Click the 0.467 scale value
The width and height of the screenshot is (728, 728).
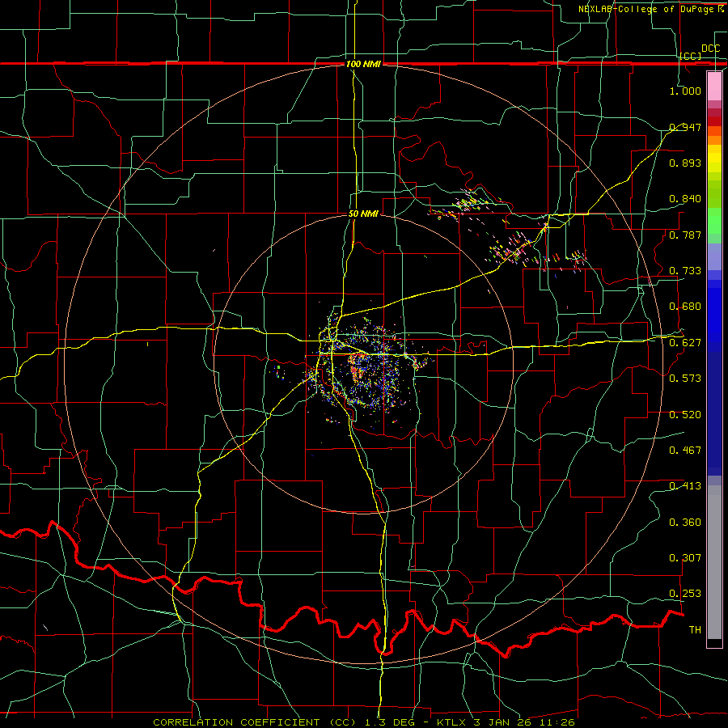[x=685, y=451]
